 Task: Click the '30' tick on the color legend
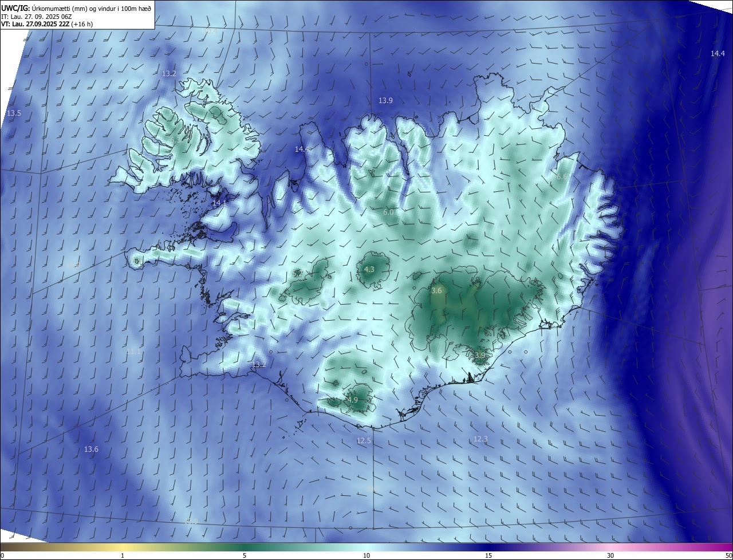coord(610,555)
